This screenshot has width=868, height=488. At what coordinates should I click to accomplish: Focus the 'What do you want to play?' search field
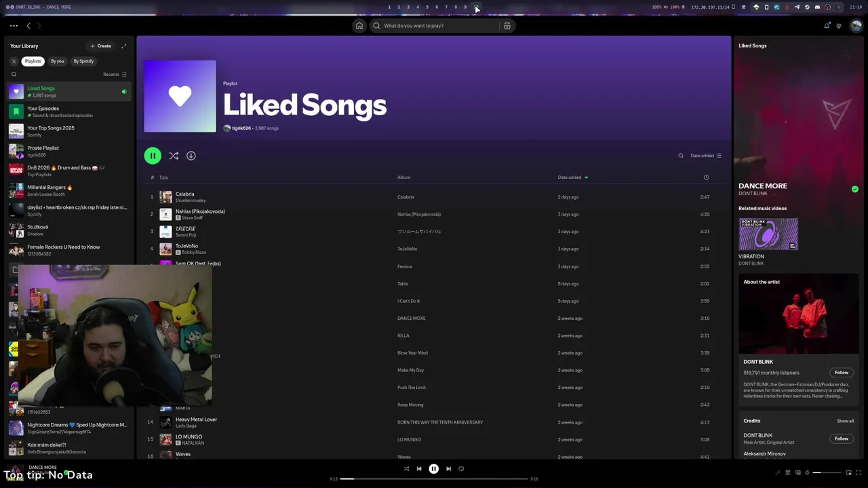pos(434,26)
